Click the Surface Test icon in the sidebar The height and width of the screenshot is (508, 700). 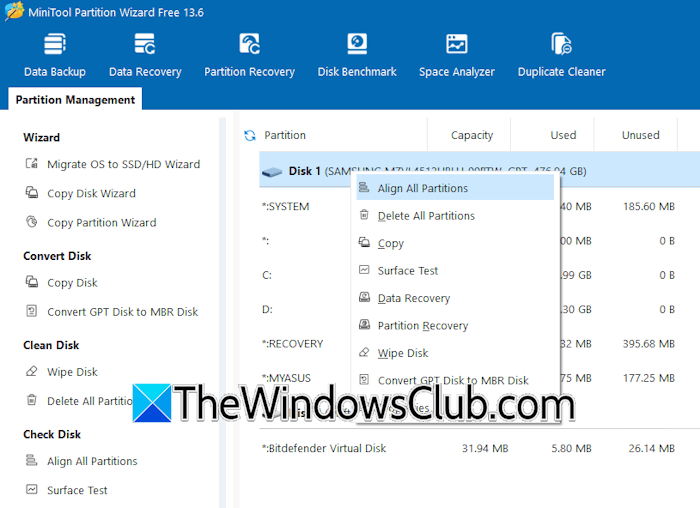tap(32, 489)
